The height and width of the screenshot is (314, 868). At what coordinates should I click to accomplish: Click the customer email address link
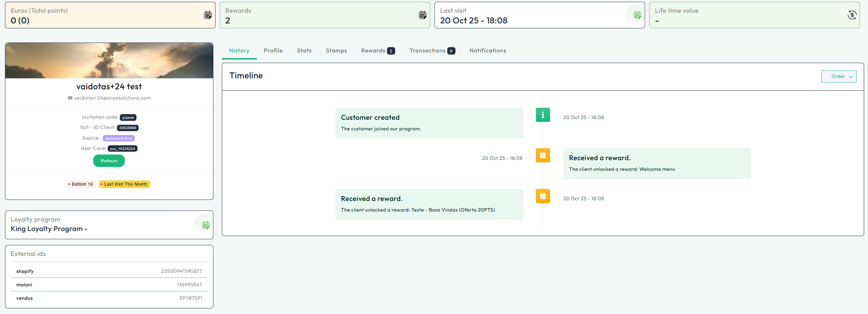click(x=112, y=98)
